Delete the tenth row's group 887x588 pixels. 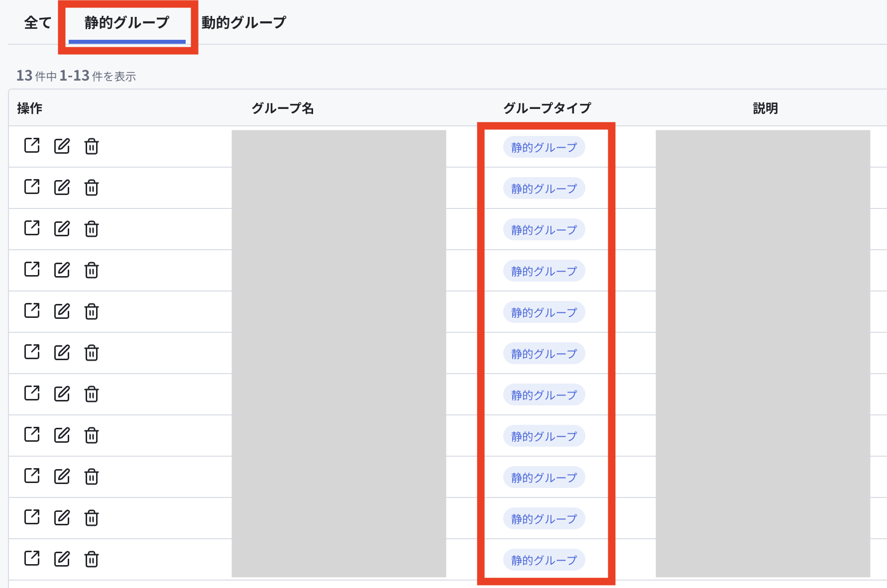pyautogui.click(x=92, y=518)
